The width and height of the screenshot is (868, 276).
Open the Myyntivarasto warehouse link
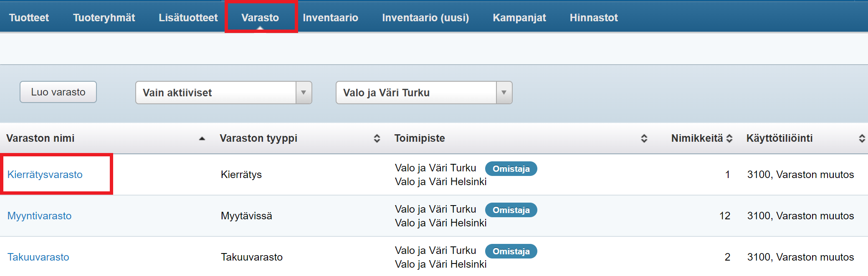(40, 216)
